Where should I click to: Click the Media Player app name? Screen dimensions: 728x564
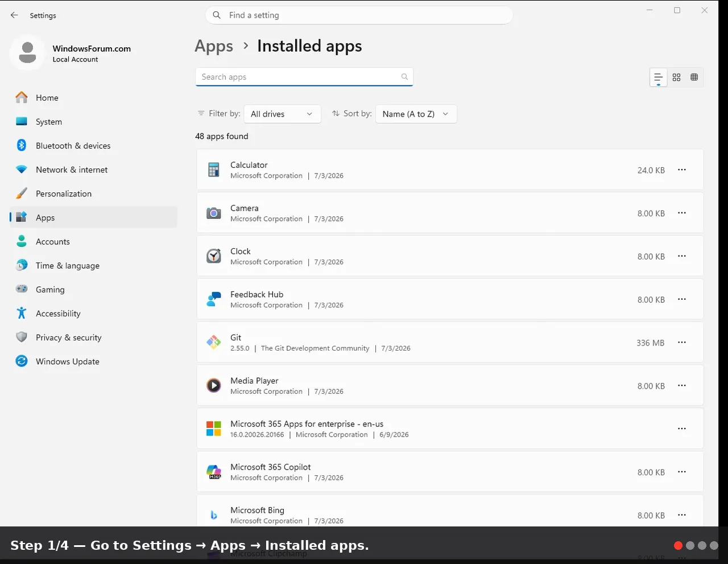click(254, 381)
